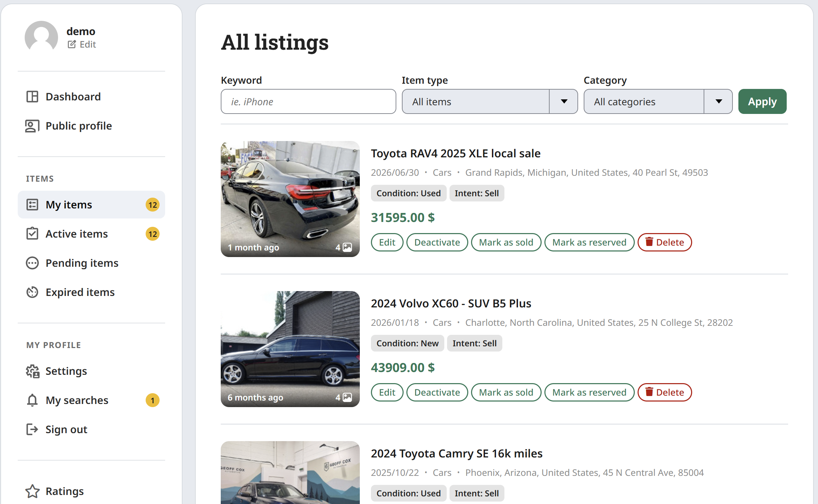This screenshot has width=818, height=504.
Task: Click the 'Intent: Sell' tag on RAV4 listing
Action: [x=477, y=193]
